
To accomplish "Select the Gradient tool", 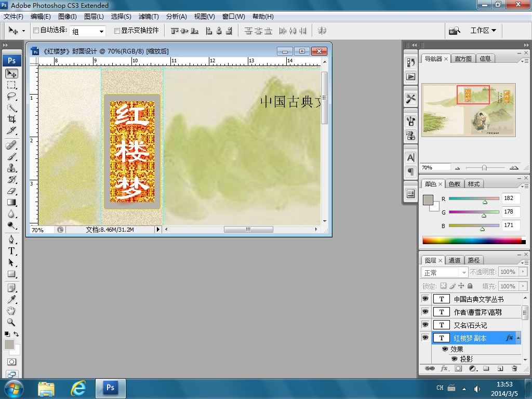I will (11, 203).
